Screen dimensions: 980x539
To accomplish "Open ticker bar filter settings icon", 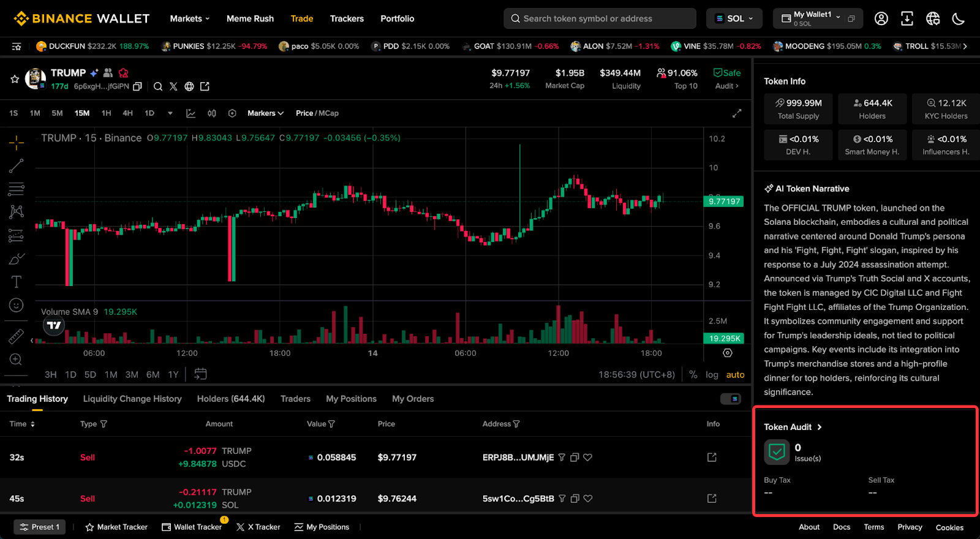I will [17, 46].
